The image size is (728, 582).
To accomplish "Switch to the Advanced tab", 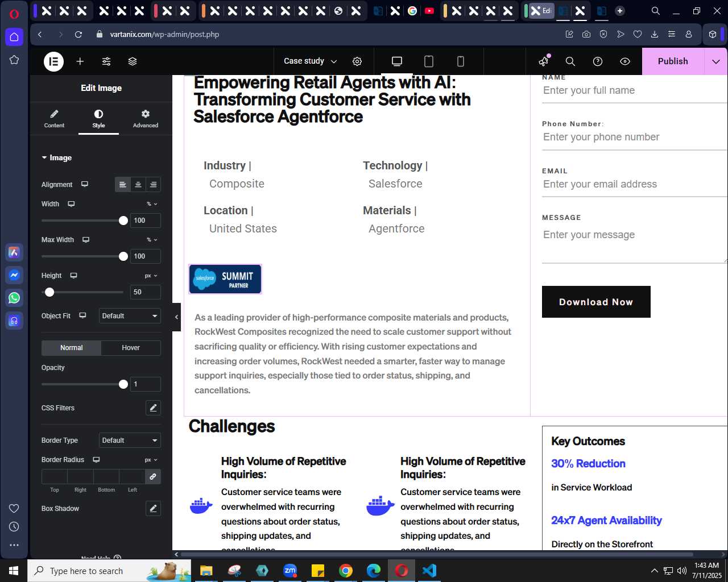I will (146, 118).
